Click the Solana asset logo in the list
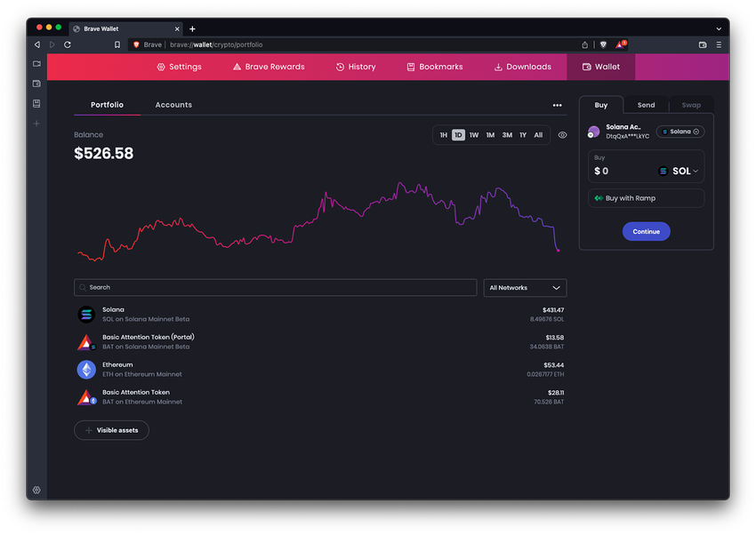This screenshot has width=756, height=535. [85, 314]
